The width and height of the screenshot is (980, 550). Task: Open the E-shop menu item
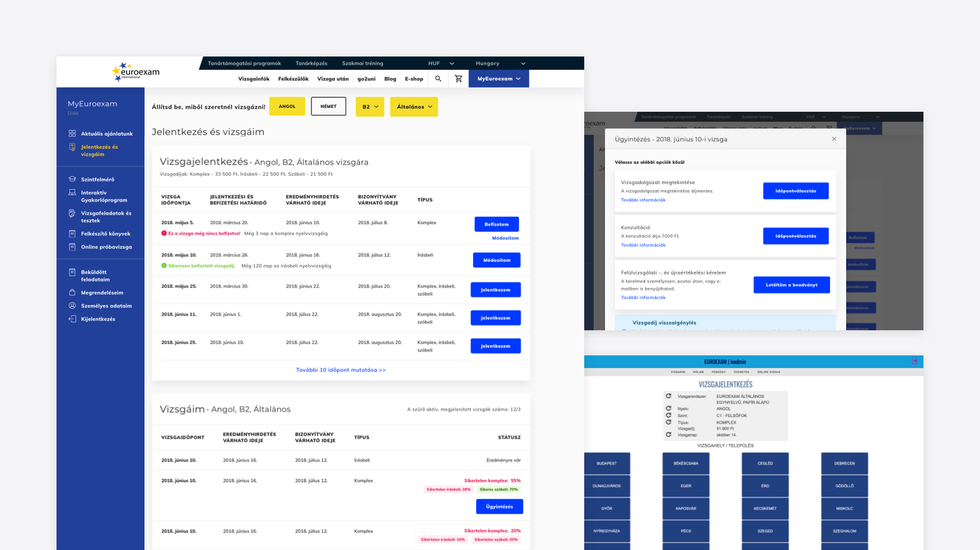(x=414, y=79)
